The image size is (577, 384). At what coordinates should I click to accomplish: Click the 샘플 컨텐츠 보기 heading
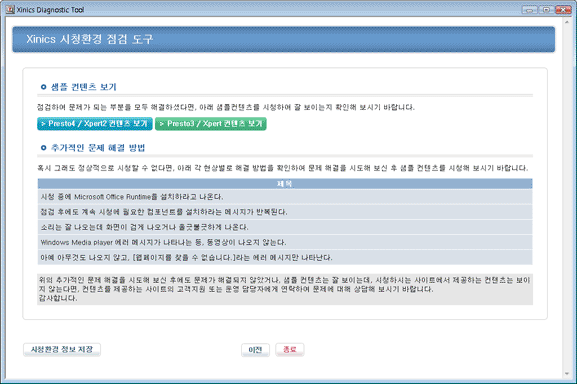click(84, 87)
